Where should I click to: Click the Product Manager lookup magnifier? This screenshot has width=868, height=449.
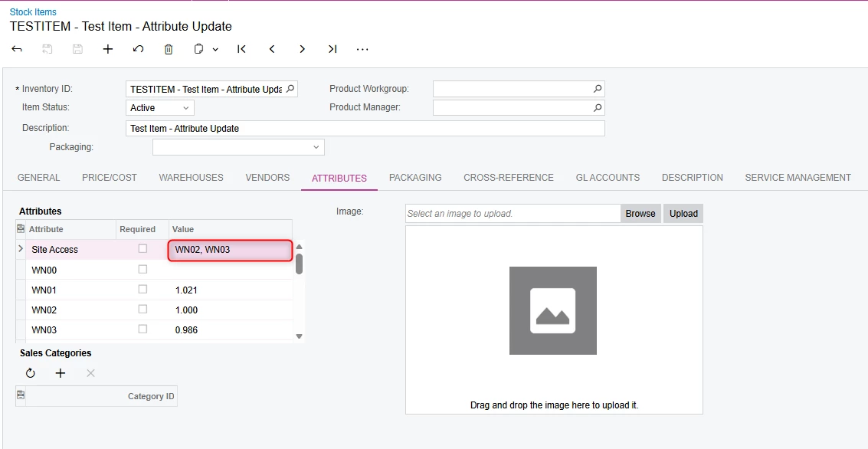point(598,107)
